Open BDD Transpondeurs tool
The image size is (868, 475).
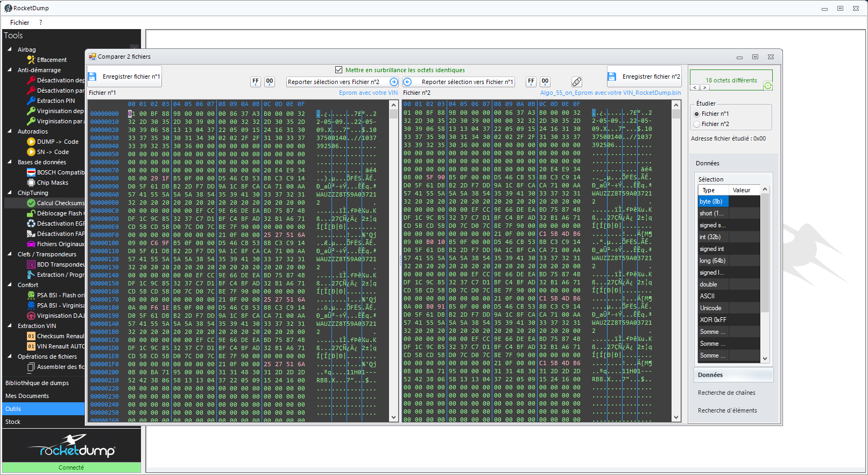(x=56, y=264)
